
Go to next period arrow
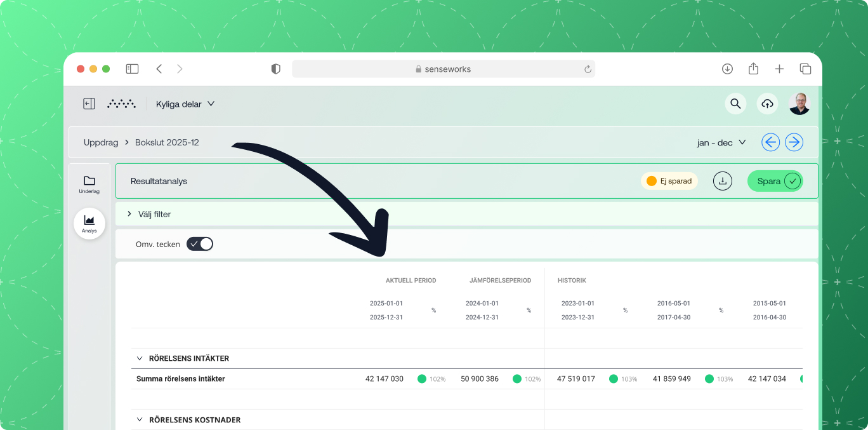[x=794, y=142]
